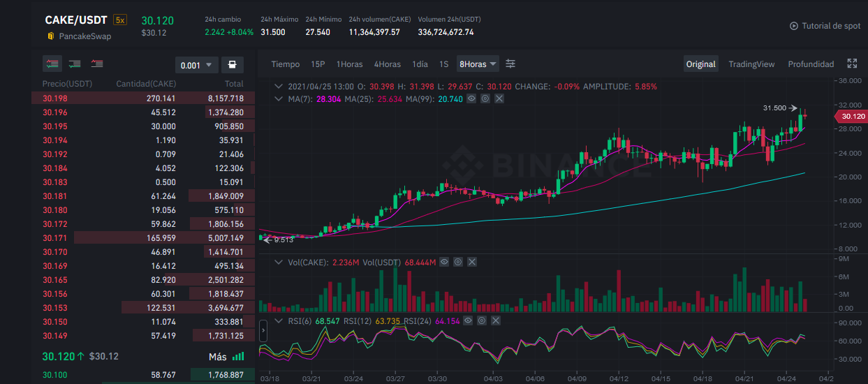Click the PancakeSwap token icon
Image resolution: width=868 pixels, height=384 pixels.
[50, 35]
